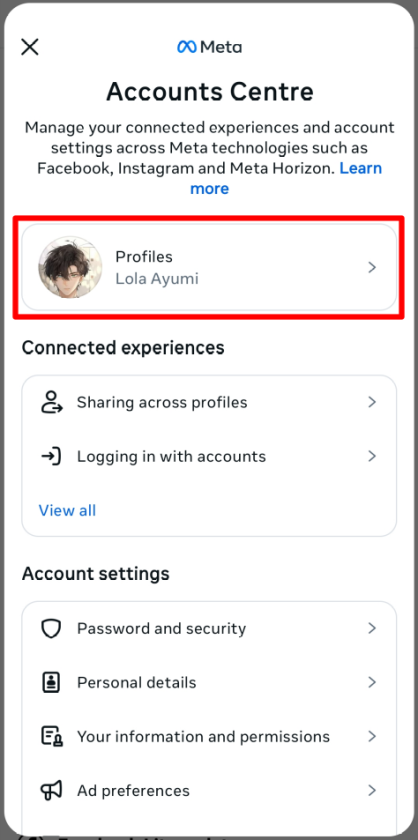Select the Profiles Lola Ayumi card
Screen dimensions: 418x840
(209, 267)
